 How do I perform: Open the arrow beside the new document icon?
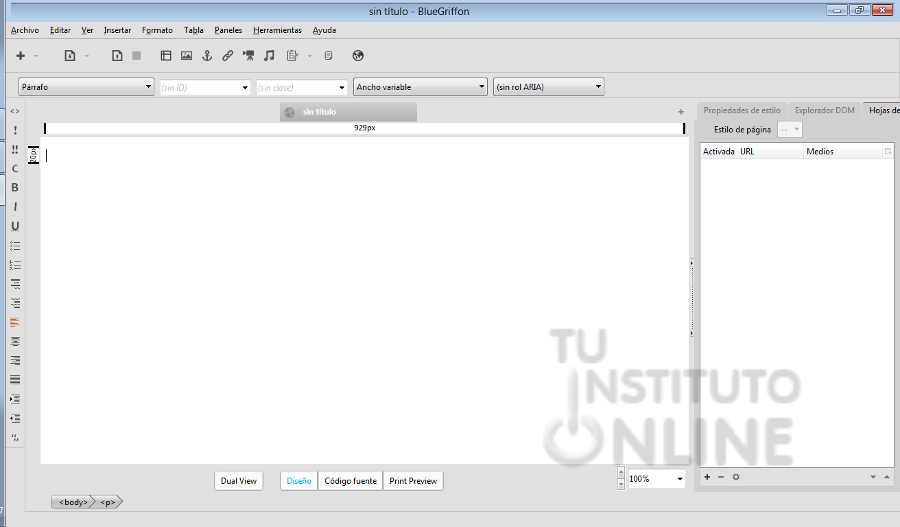(36, 56)
